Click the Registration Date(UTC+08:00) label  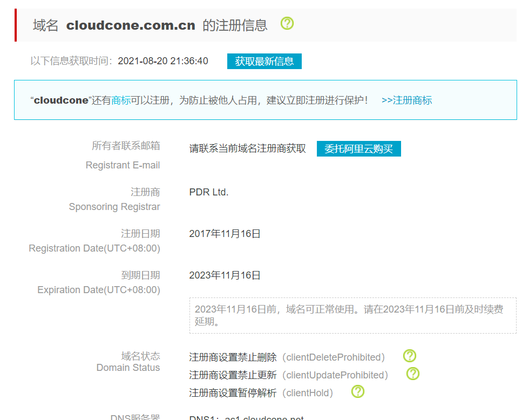coord(94,248)
